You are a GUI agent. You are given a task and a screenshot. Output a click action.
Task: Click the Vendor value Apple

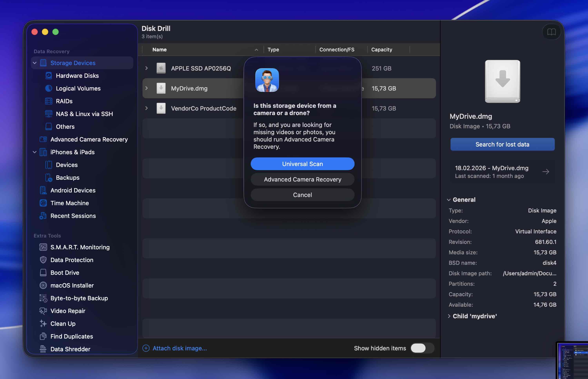(549, 221)
